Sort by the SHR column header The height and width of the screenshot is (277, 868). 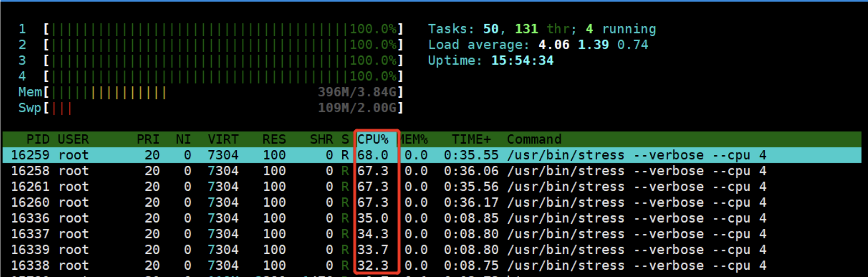(x=321, y=139)
